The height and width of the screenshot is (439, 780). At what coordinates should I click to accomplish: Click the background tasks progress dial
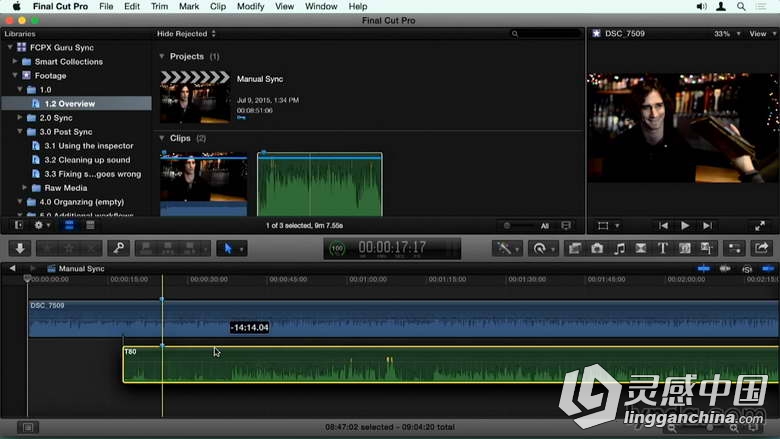click(x=337, y=248)
